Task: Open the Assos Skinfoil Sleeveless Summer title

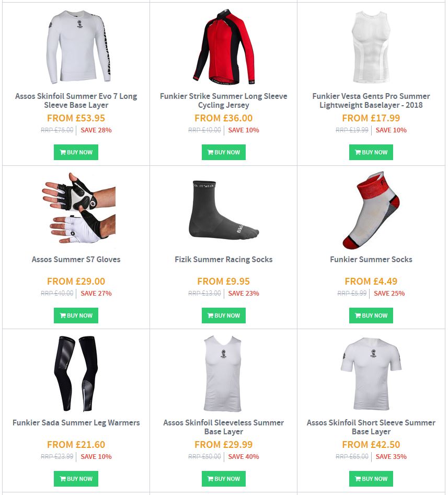Action: pyautogui.click(x=223, y=427)
